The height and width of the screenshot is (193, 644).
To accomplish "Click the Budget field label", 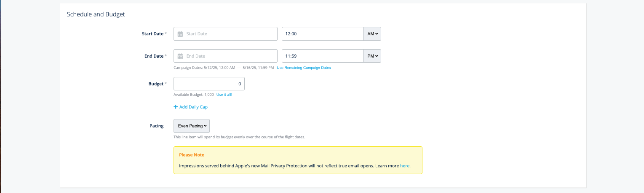I will click(156, 84).
